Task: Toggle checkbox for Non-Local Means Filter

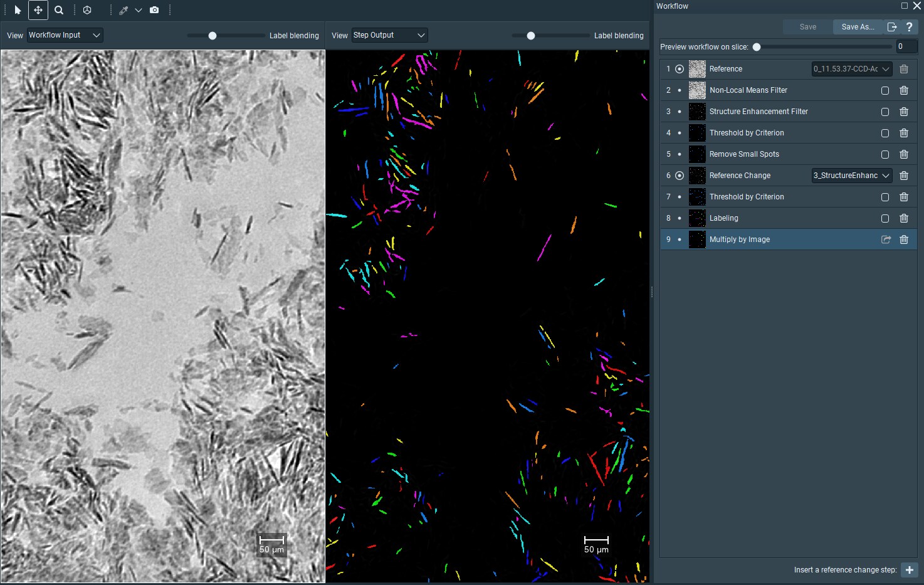Action: tap(885, 90)
